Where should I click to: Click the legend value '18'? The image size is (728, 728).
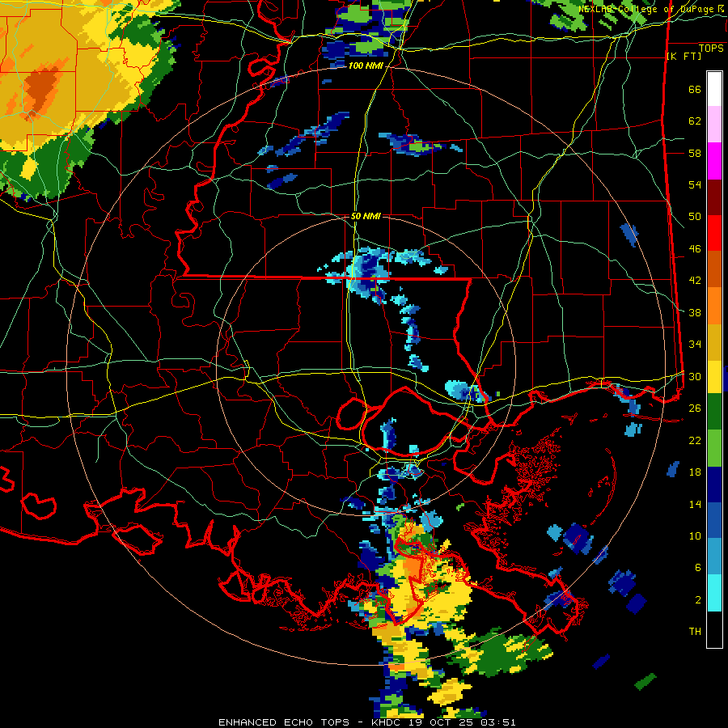(695, 472)
